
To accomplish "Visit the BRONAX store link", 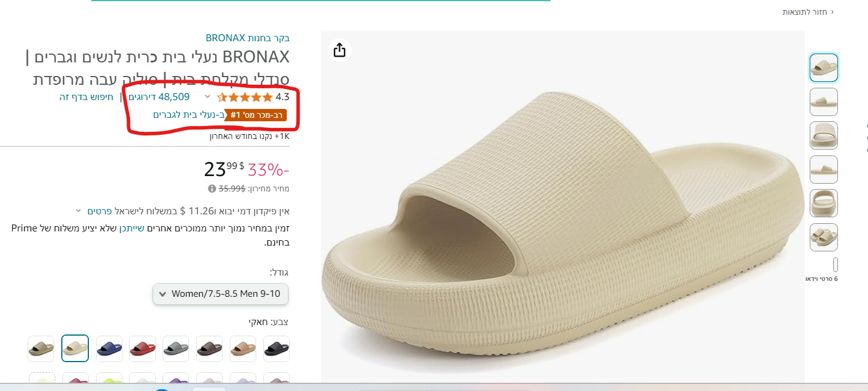I will 247,38.
